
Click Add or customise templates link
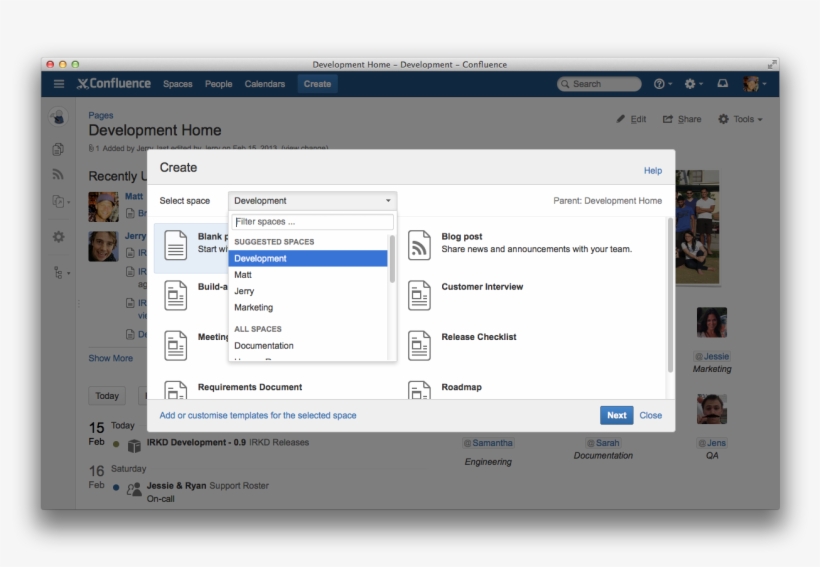pyautogui.click(x=258, y=415)
